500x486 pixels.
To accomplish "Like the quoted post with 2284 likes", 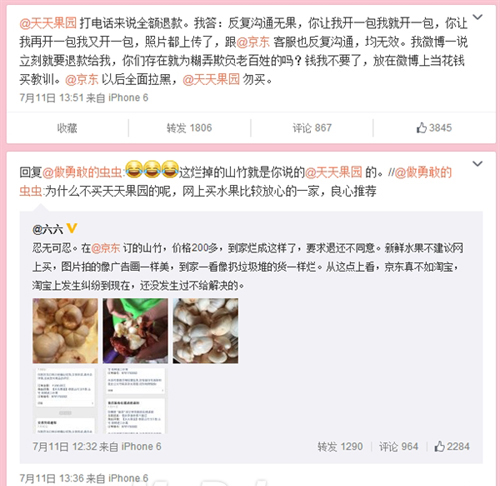I will click(x=452, y=446).
